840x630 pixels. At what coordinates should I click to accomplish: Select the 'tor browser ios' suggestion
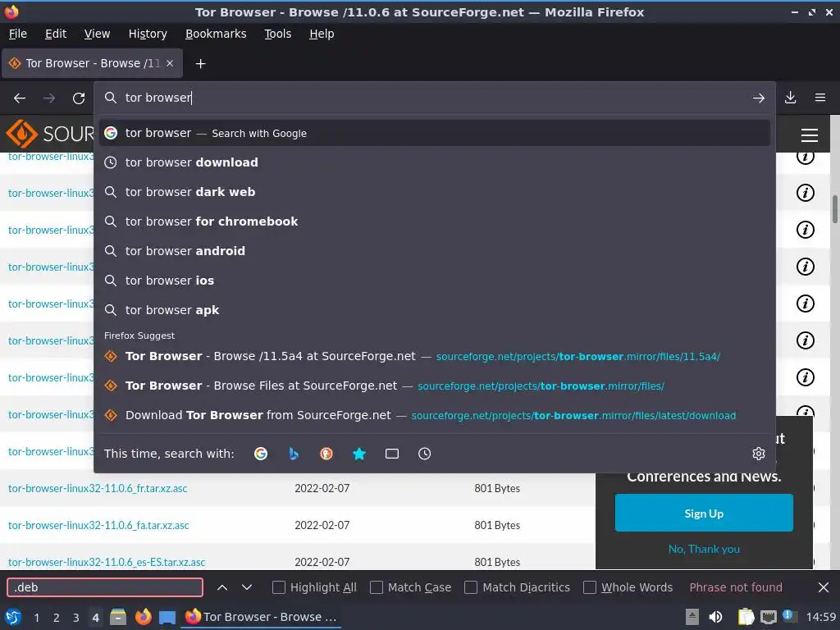point(435,281)
